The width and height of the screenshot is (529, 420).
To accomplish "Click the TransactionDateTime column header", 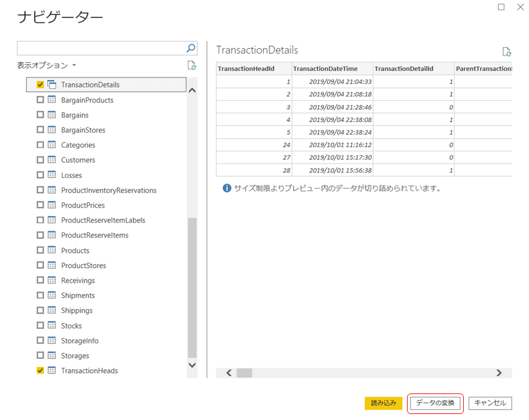I will tap(332, 69).
